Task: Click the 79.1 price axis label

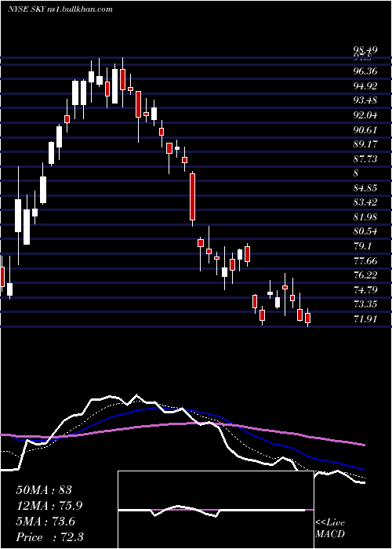Action: 362,245
